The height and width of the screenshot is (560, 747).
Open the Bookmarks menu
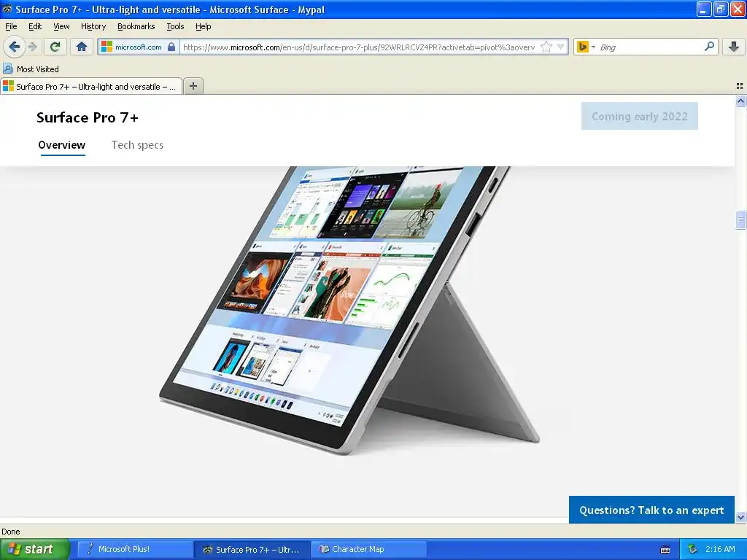pyautogui.click(x=136, y=26)
